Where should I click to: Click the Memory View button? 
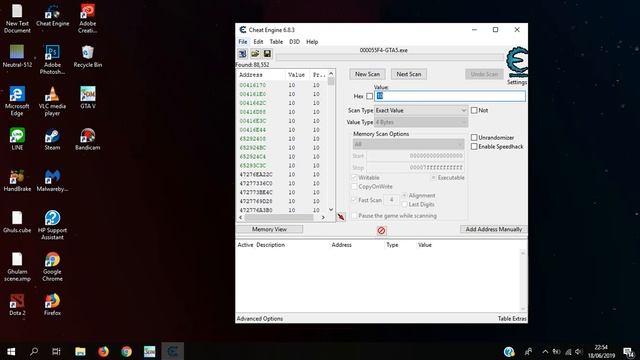pos(269,229)
